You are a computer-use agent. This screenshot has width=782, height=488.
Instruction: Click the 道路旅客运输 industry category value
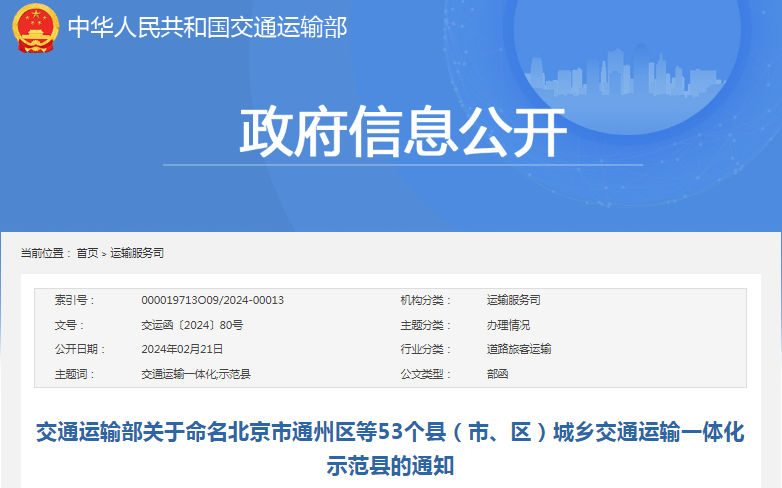click(518, 349)
